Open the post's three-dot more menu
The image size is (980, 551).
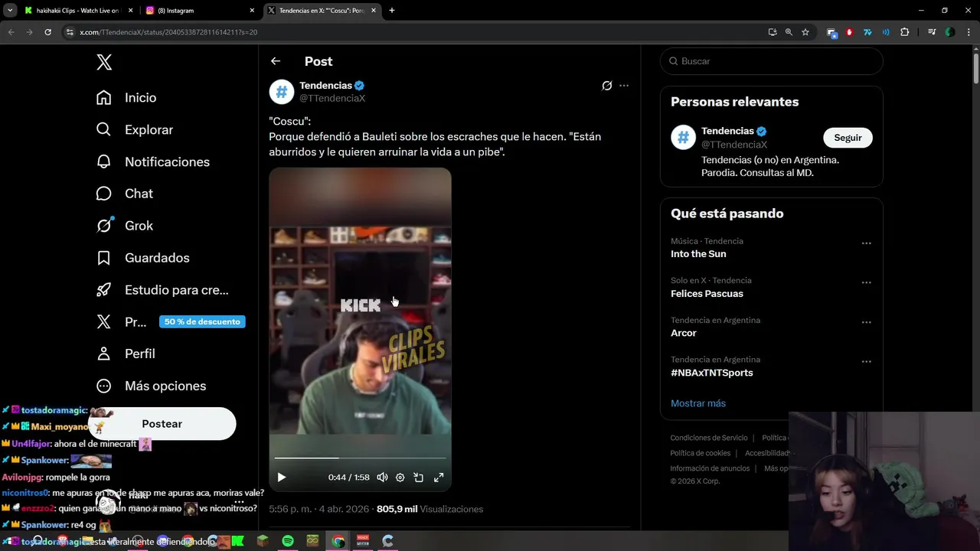(624, 86)
